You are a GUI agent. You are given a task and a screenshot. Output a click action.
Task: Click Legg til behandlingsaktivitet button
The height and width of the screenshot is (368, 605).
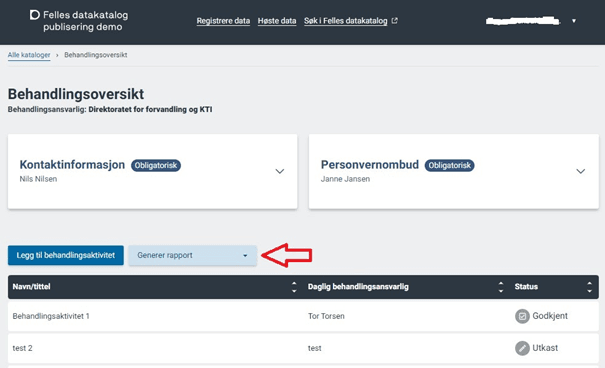click(66, 255)
